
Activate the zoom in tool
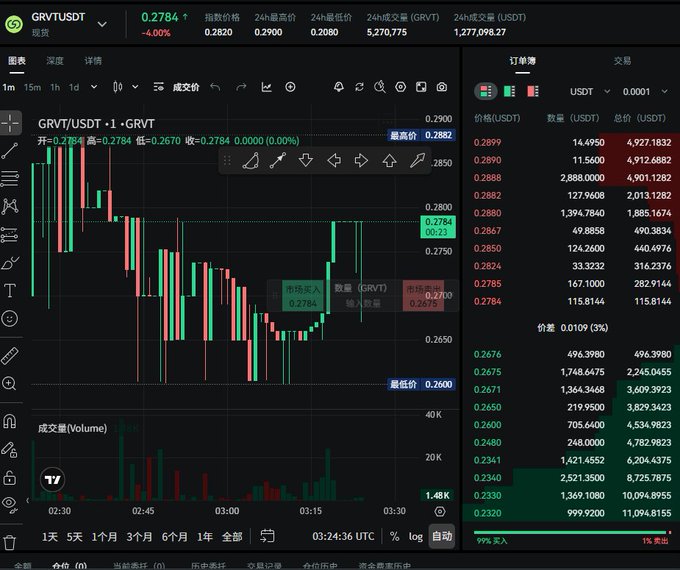pyautogui.click(x=10, y=383)
